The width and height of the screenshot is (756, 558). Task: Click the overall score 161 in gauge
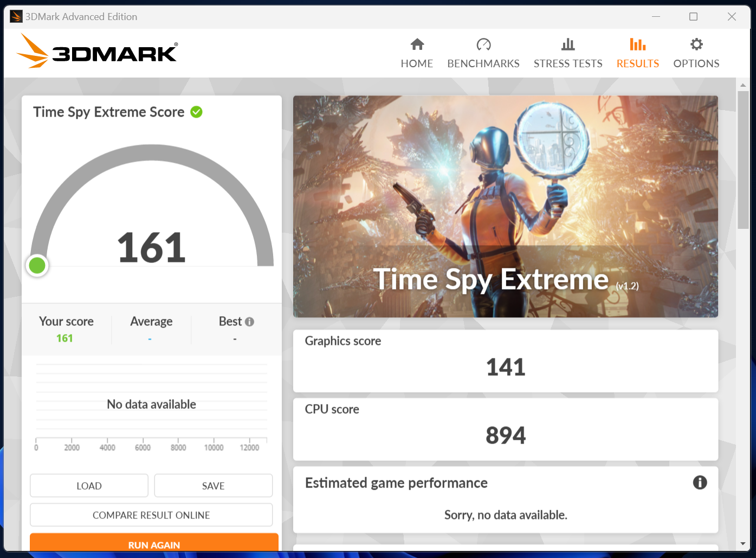click(x=152, y=248)
